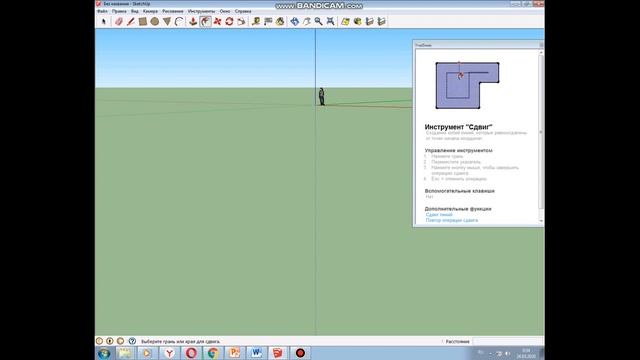Screen dimensions: 640x360
Task: Click the distance measurement input box
Action: (507, 341)
